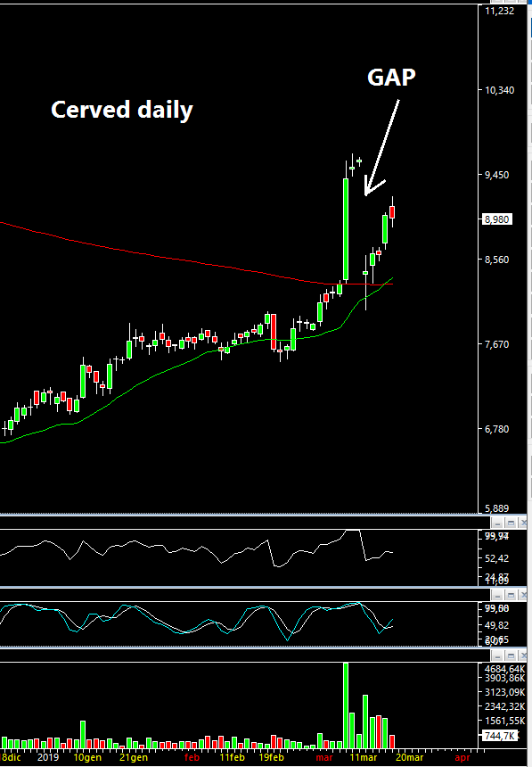This screenshot has height=767, width=532.
Task: Click the 21gen date label
Action: (x=134, y=757)
